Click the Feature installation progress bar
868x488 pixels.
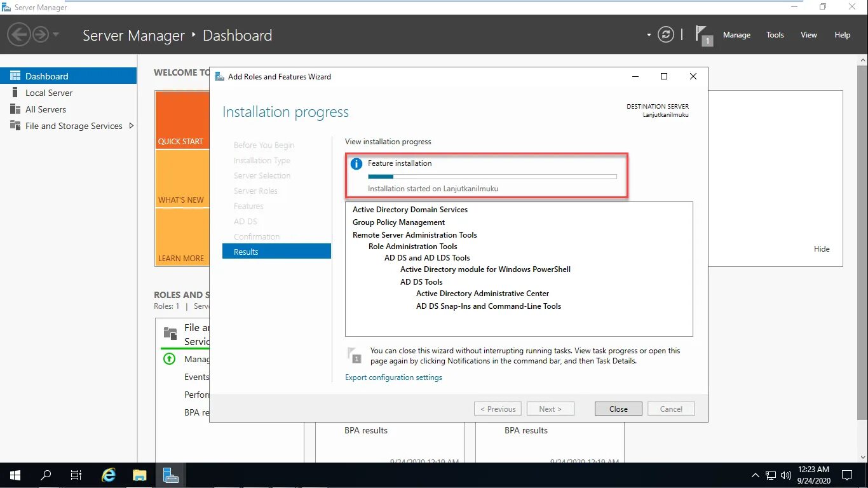click(492, 177)
